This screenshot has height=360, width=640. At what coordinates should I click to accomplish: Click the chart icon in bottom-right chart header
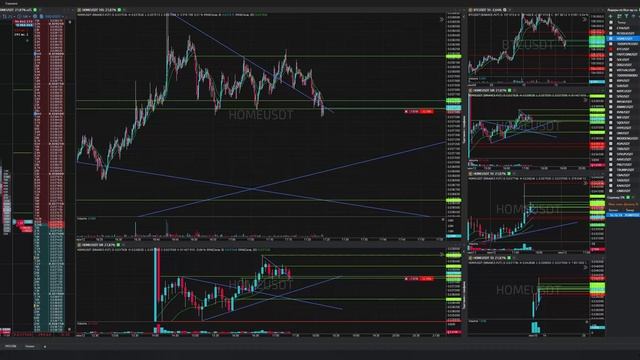[x=470, y=258]
